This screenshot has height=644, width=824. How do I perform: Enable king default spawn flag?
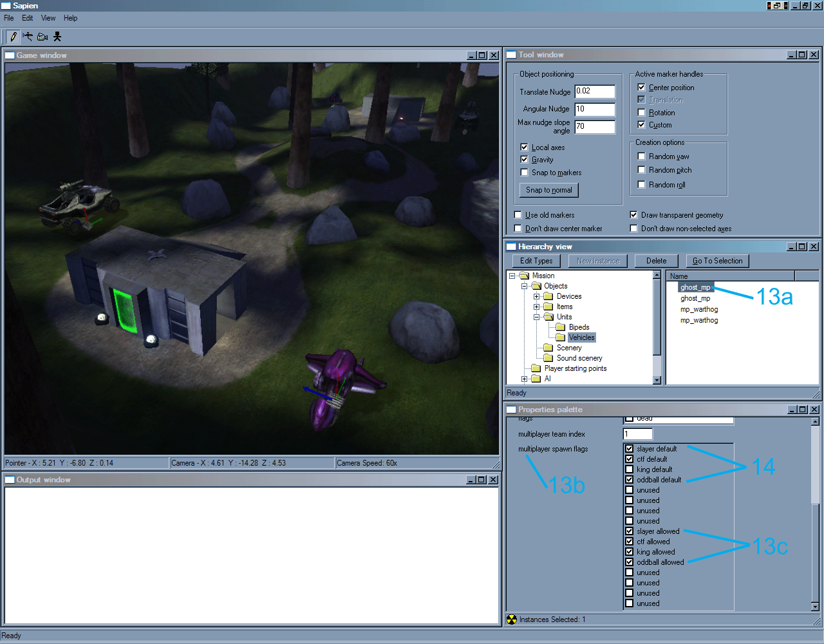630,469
